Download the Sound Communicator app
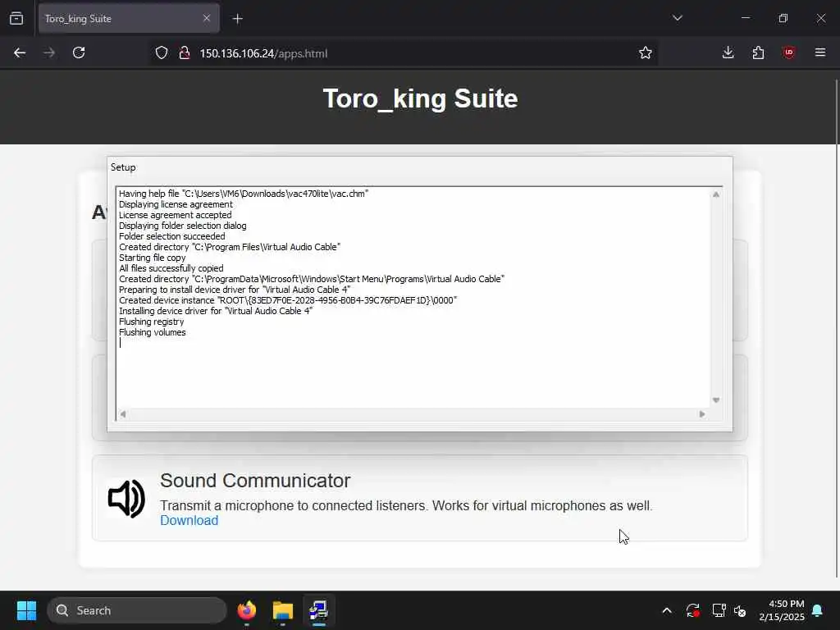Screen dimensions: 840x630 (189, 520)
